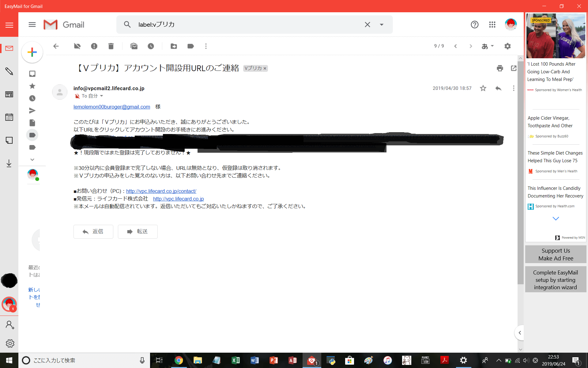Viewport: 588px width, 368px height.
Task: Reply using the arrow beside the star
Action: pyautogui.click(x=498, y=88)
